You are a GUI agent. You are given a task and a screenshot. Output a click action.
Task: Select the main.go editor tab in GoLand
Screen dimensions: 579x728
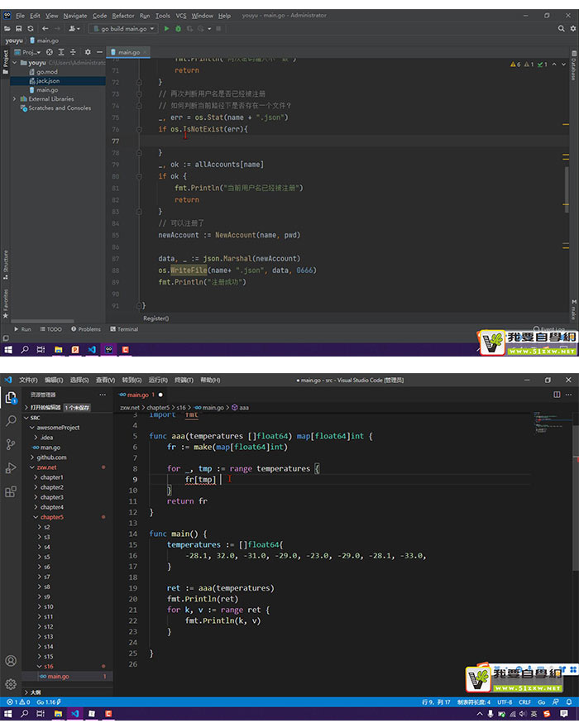(128, 52)
